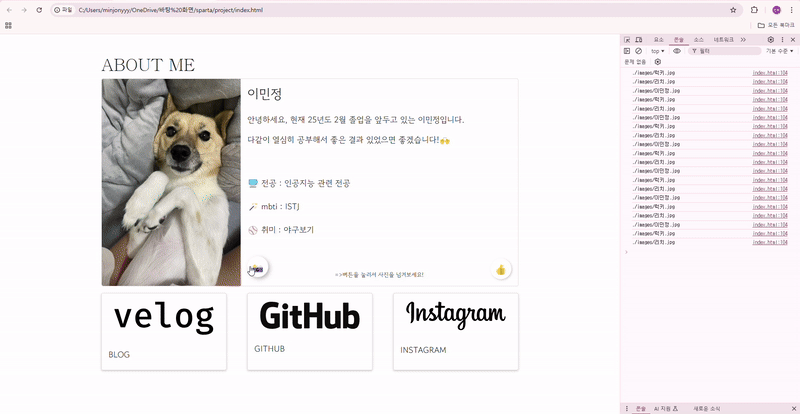Viewport: 800px width, 414px height.
Task: Click the ABOUT ME heading
Action: pyautogui.click(x=148, y=65)
